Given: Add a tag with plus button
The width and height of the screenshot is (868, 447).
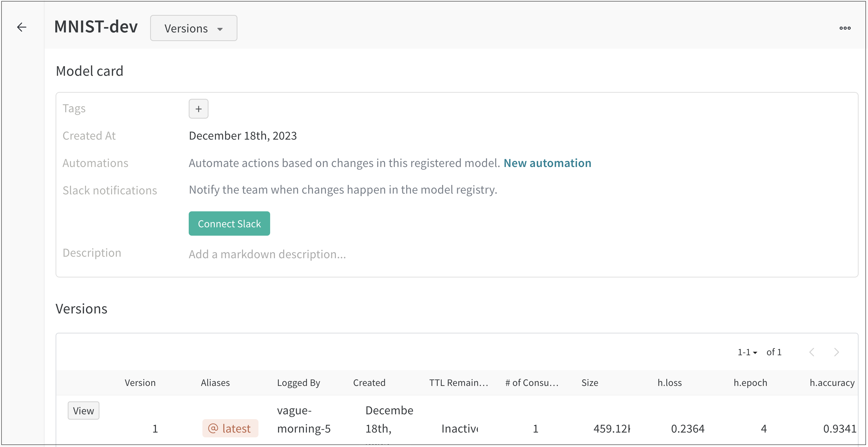Looking at the screenshot, I should coord(198,109).
